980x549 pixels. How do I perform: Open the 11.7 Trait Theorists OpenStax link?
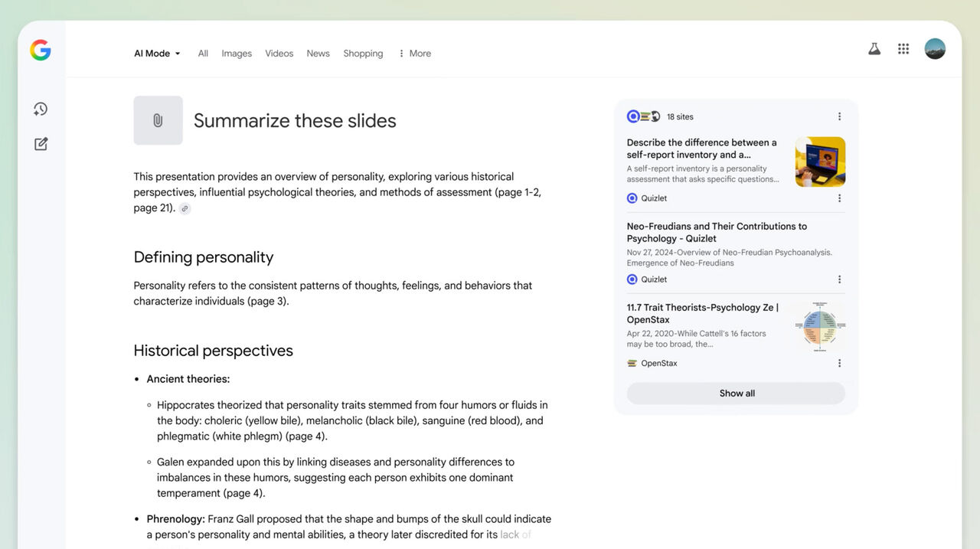(x=702, y=313)
